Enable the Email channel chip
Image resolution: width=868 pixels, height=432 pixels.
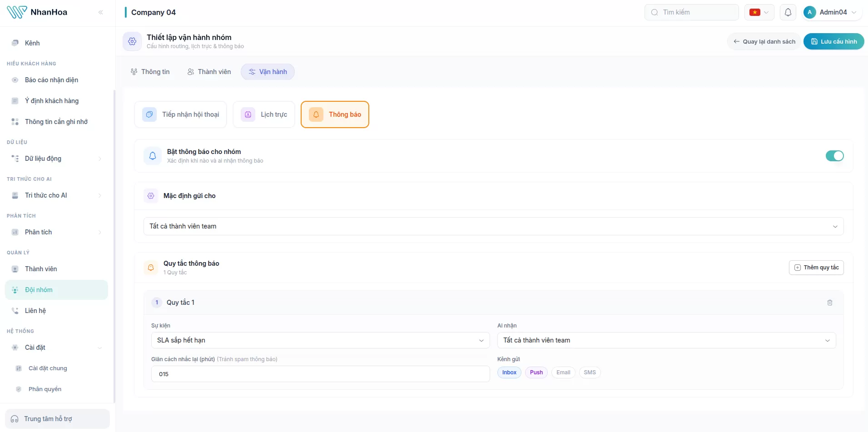coord(563,372)
